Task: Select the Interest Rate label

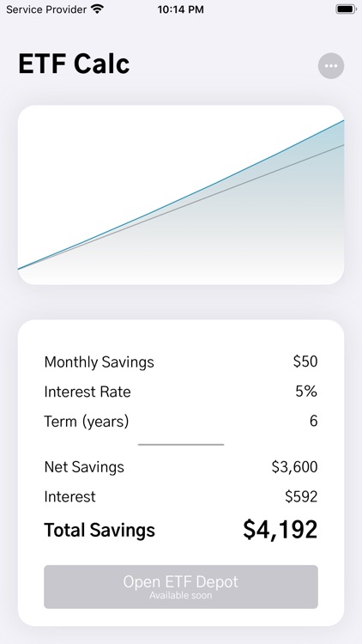Action: tap(87, 392)
